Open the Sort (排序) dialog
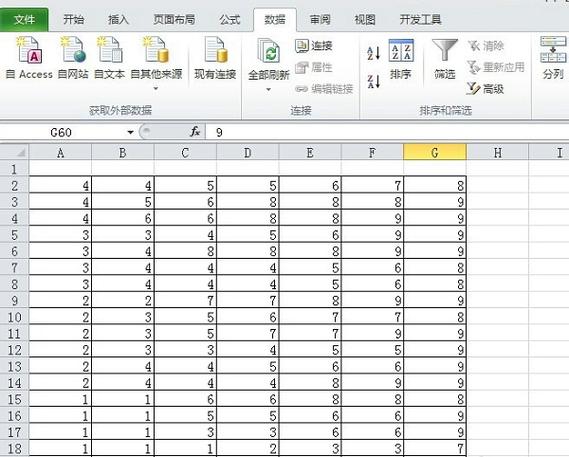Viewport: 569px width, 457px height. 401,59
